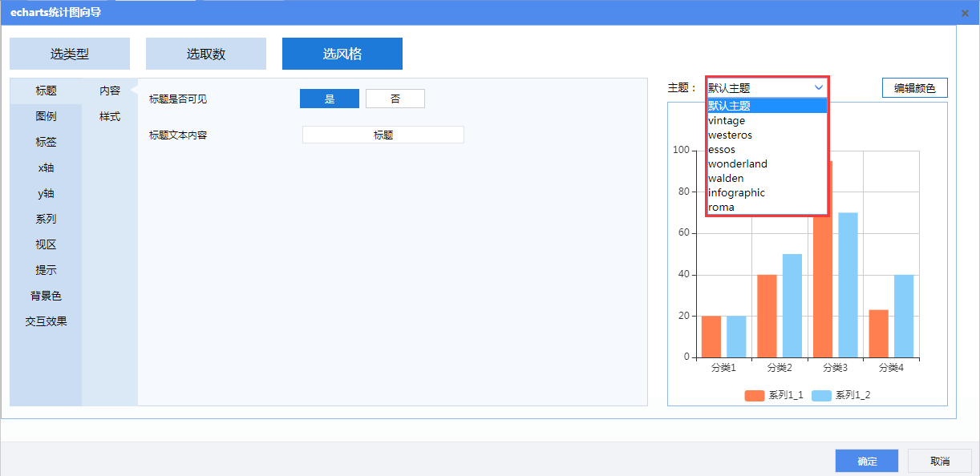The image size is (980, 476).
Task: Click the 编辑颜色 button
Action: pyautogui.click(x=914, y=88)
